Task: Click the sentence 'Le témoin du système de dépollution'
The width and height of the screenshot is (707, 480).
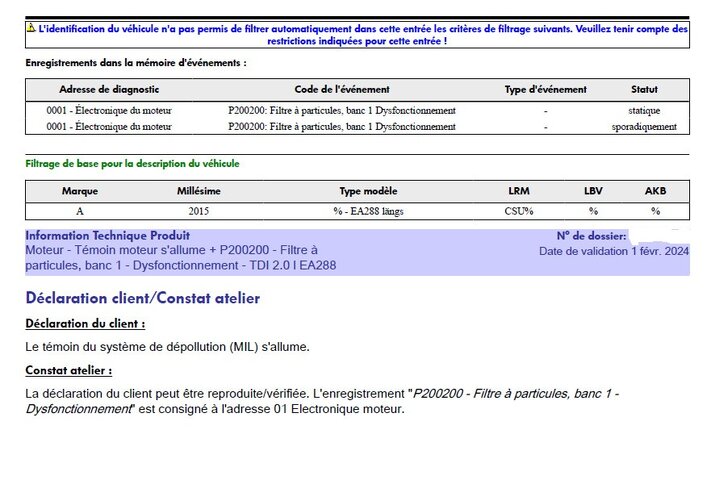Action: [167, 347]
